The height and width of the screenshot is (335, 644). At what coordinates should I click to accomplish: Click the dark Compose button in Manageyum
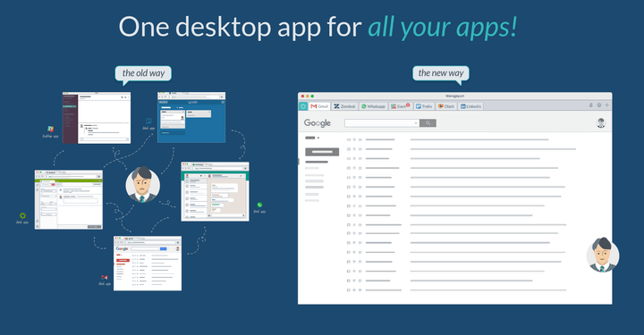click(322, 152)
